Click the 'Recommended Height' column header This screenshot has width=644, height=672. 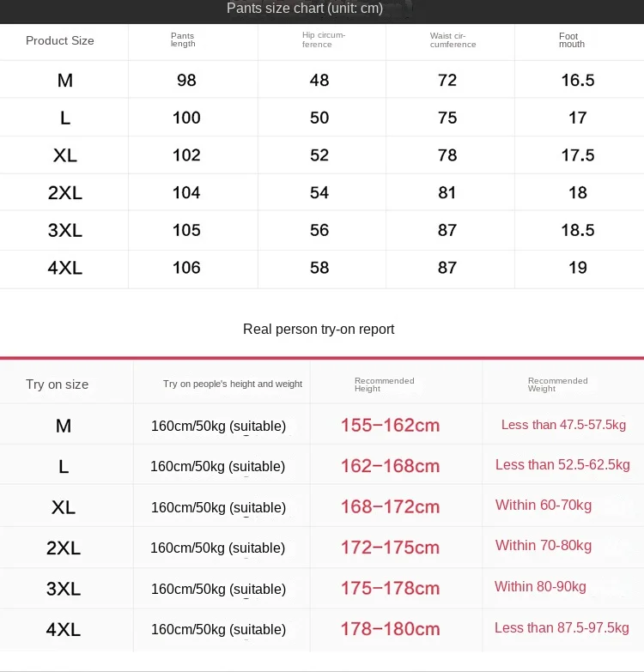(x=384, y=384)
